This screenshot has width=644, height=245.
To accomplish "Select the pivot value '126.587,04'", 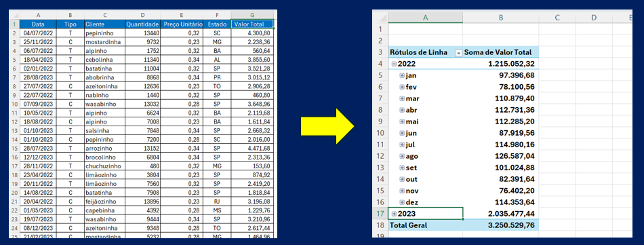I will pos(501,156).
